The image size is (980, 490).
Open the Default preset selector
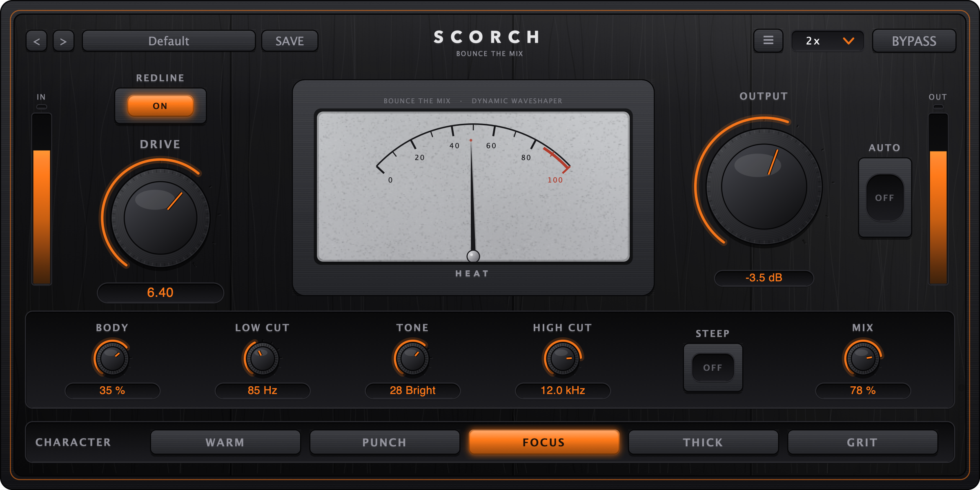point(169,41)
